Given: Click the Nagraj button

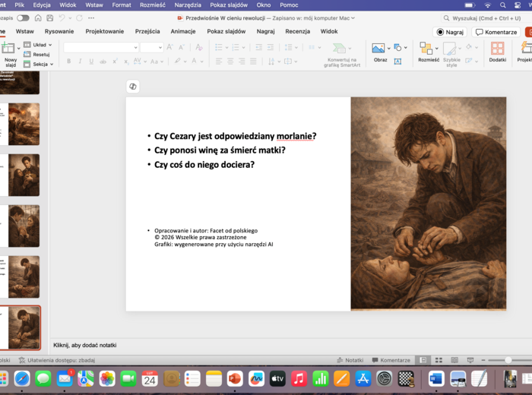Looking at the screenshot, I should pyautogui.click(x=449, y=32).
